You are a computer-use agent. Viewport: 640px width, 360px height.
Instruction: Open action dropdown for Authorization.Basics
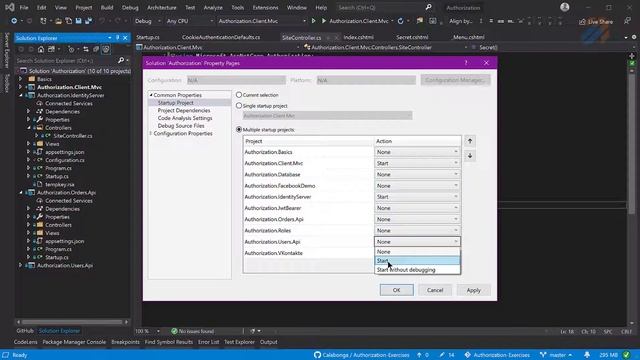coord(417,152)
